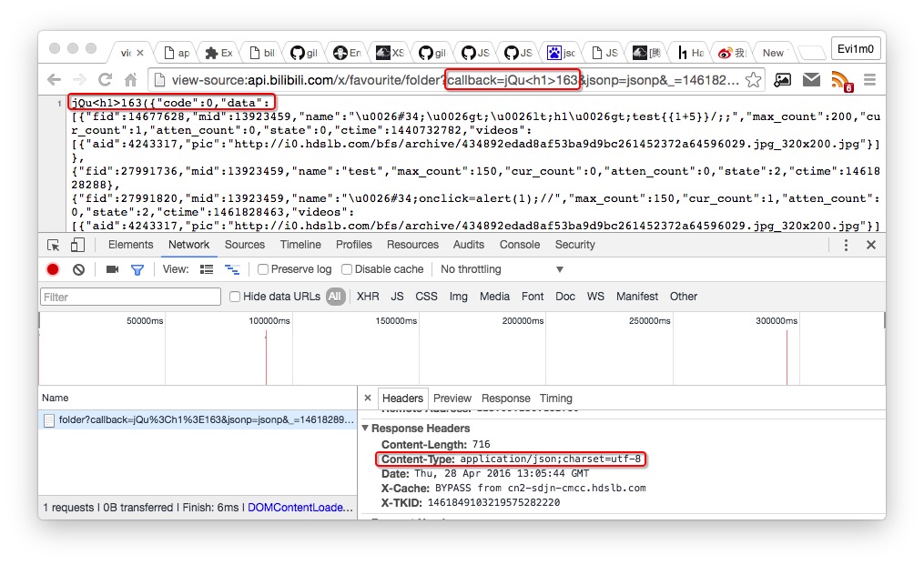924x565 pixels.
Task: Open the Sources panel tab
Action: (245, 245)
